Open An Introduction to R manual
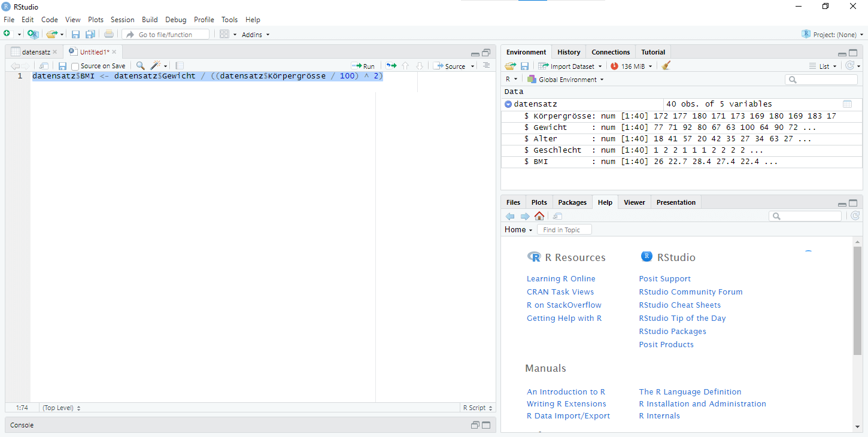The width and height of the screenshot is (868, 437). (566, 392)
